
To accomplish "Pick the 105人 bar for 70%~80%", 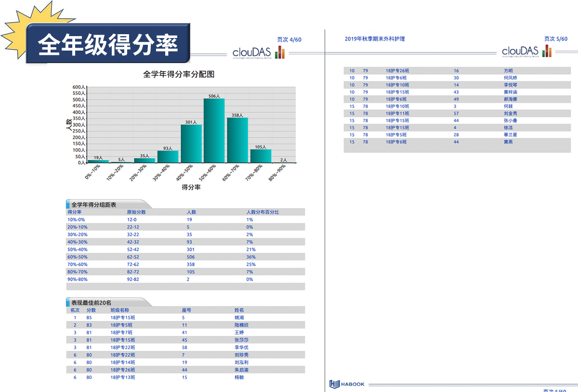I will click(261, 156).
